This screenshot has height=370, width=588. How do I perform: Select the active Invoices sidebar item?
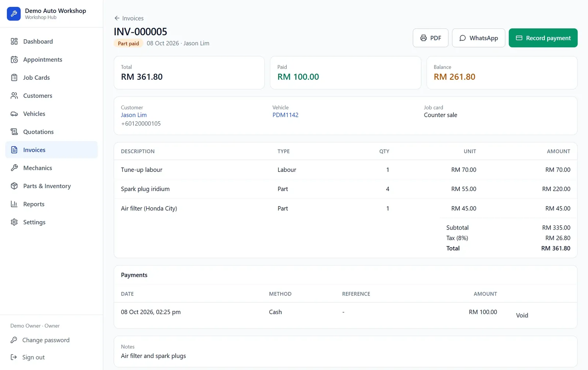[51, 150]
